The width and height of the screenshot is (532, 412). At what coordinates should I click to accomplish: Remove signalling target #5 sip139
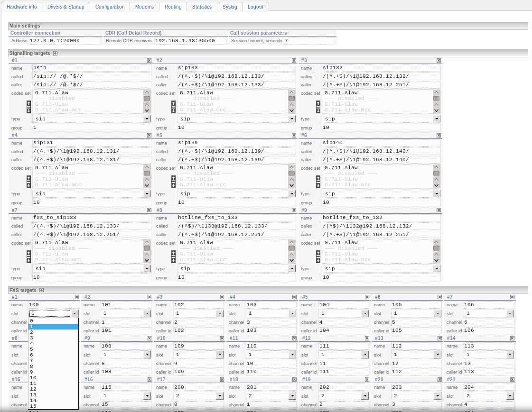294,135
